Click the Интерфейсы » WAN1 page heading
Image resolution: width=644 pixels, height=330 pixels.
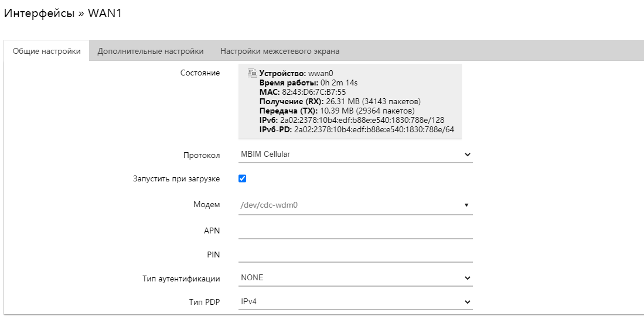[63, 13]
